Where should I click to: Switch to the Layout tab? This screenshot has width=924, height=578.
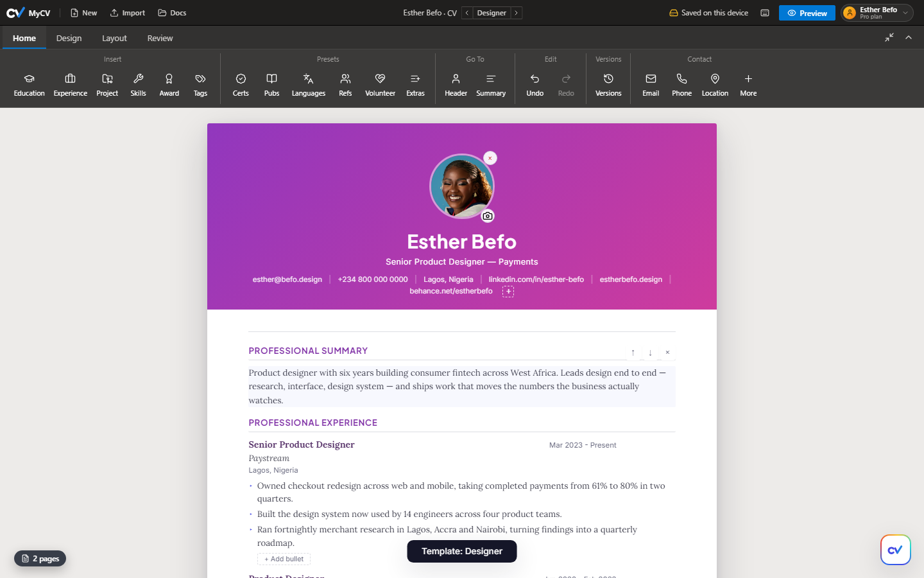[114, 38]
